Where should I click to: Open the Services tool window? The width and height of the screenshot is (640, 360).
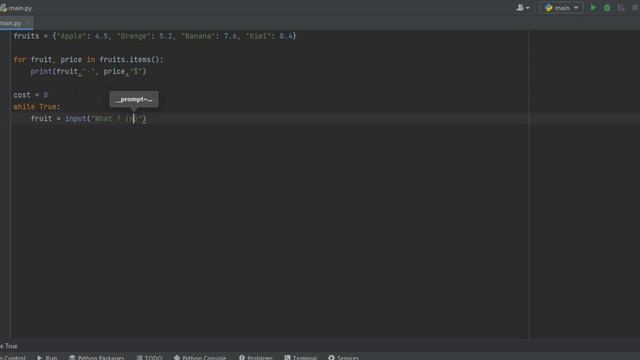pyautogui.click(x=343, y=358)
